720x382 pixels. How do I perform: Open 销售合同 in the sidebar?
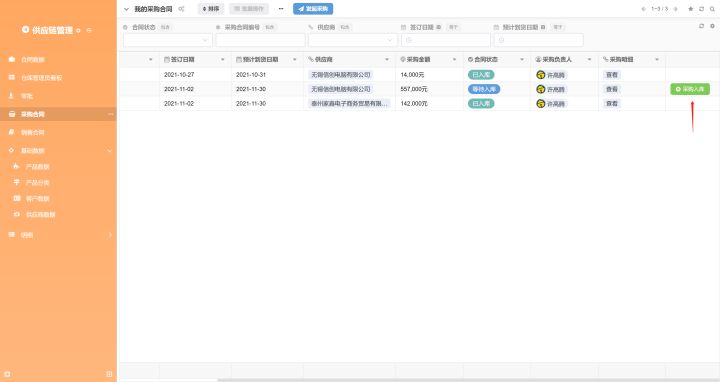pyautogui.click(x=58, y=132)
